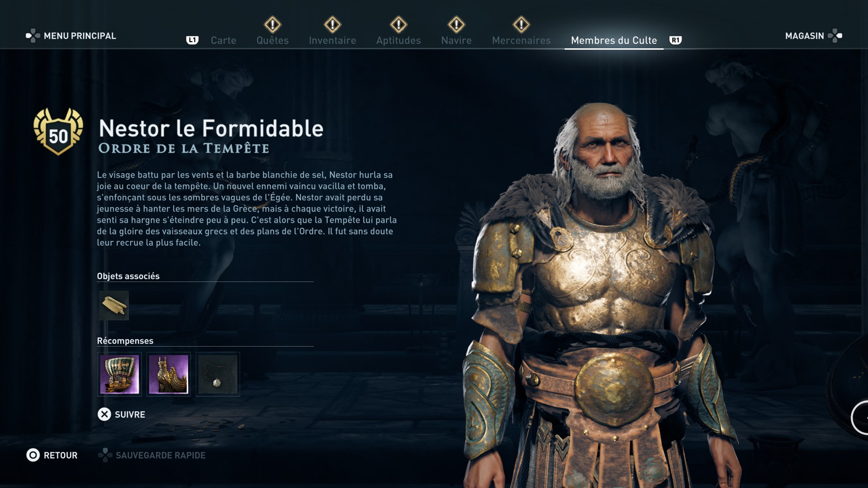Click the alert icon above Quêtes
The height and width of the screenshot is (488, 868).
[273, 24]
